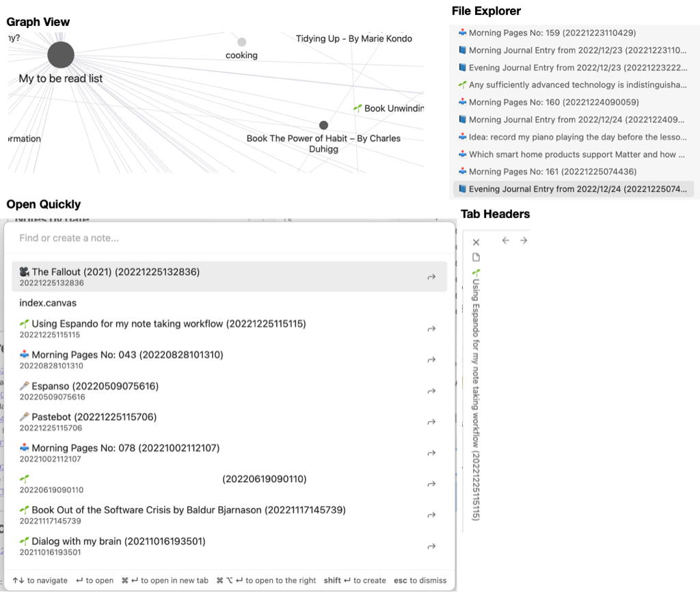This screenshot has height=592, width=700.
Task: Click arrow icon beside Morning Pages No: 043
Action: (x=431, y=360)
